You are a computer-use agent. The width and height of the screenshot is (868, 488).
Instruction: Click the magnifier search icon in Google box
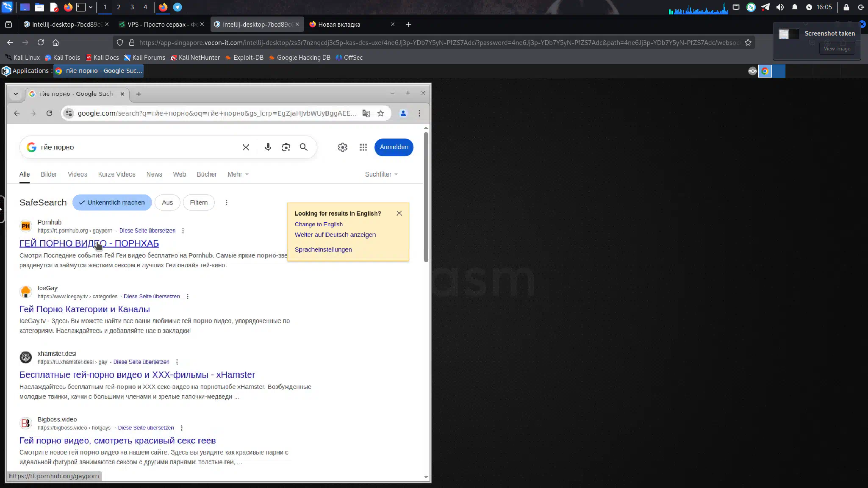point(304,147)
